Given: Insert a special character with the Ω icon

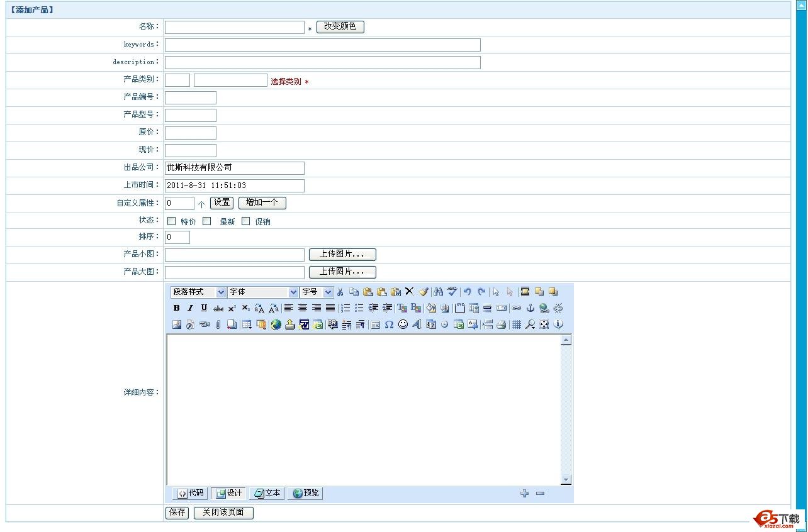Looking at the screenshot, I should point(388,324).
